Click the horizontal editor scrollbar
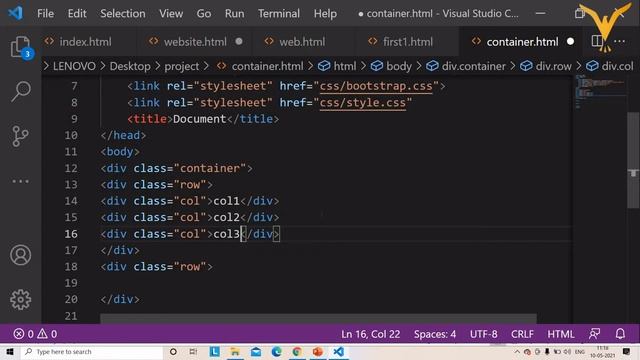 318,318
